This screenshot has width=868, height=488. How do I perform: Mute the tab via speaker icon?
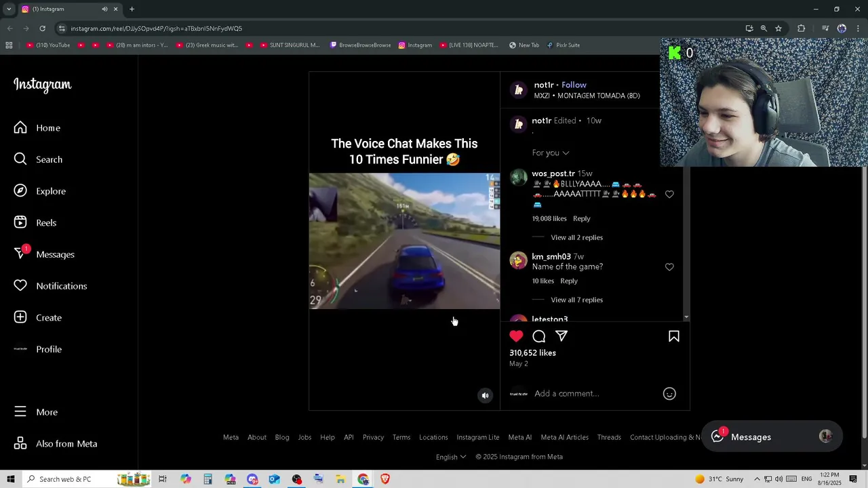104,9
